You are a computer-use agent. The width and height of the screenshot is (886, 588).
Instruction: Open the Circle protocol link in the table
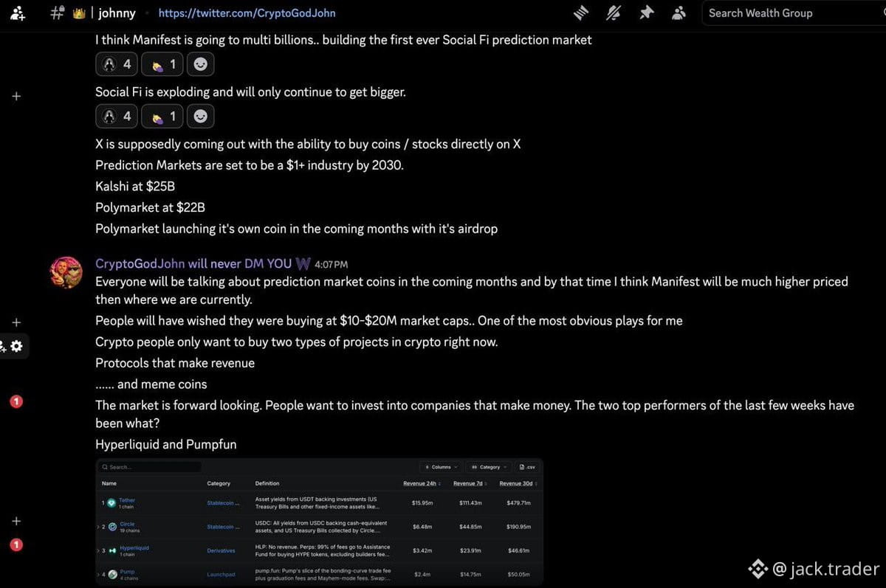(127, 524)
